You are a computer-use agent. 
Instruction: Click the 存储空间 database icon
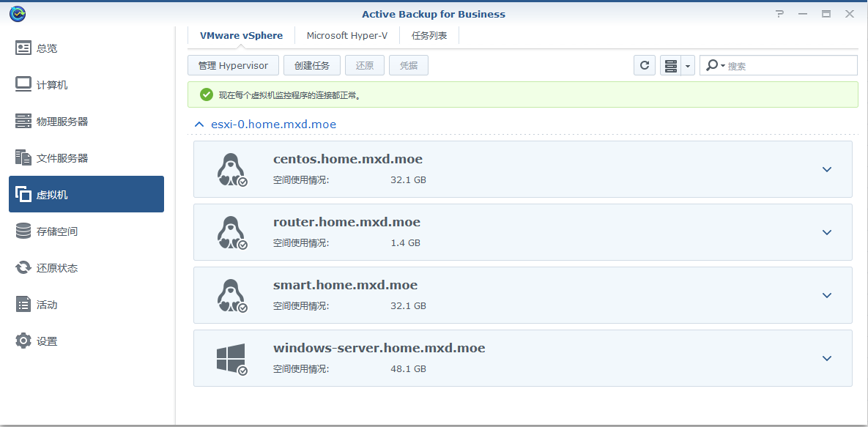[x=23, y=231]
